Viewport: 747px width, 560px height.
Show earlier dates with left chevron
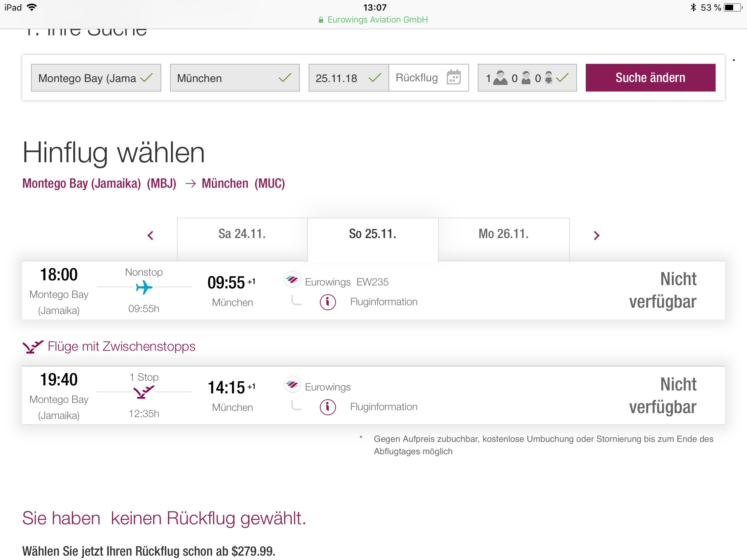click(x=150, y=236)
